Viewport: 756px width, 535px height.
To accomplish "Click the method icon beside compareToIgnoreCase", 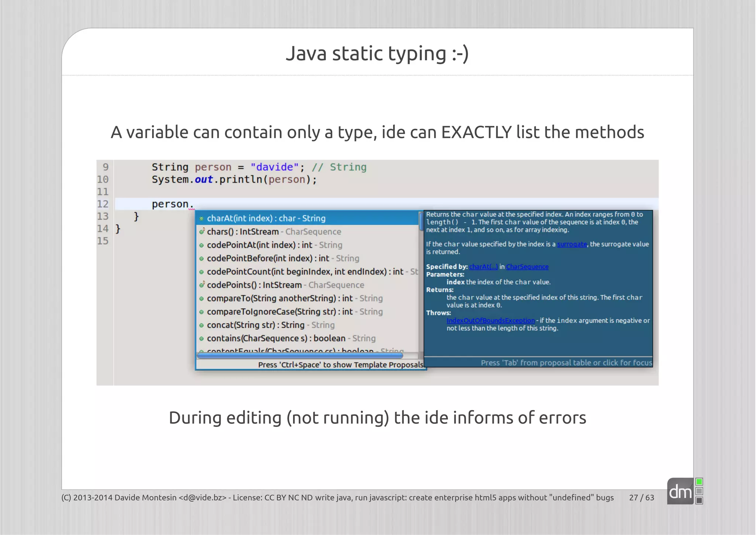I will point(202,312).
